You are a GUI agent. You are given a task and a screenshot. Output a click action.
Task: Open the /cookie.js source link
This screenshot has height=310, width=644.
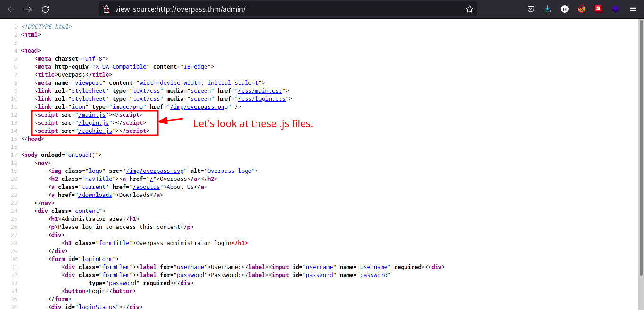(x=95, y=131)
